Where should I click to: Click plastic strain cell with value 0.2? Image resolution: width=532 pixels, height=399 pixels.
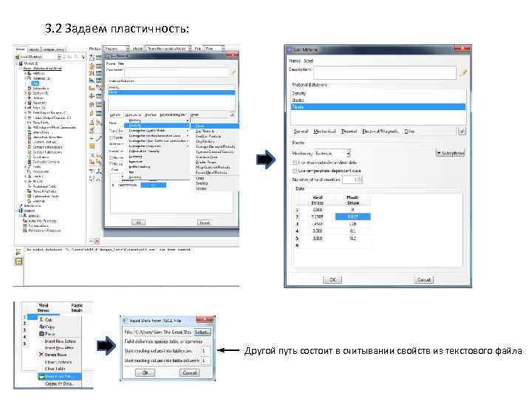tap(353, 239)
